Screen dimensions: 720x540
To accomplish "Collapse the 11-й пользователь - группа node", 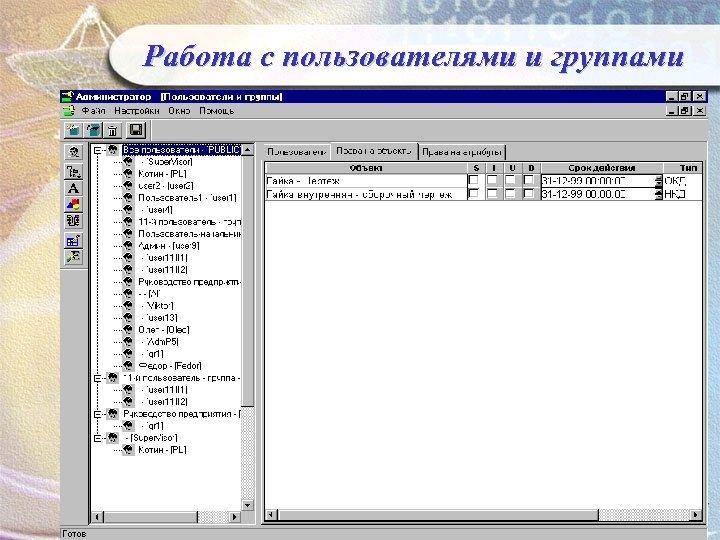I will coord(97,378).
